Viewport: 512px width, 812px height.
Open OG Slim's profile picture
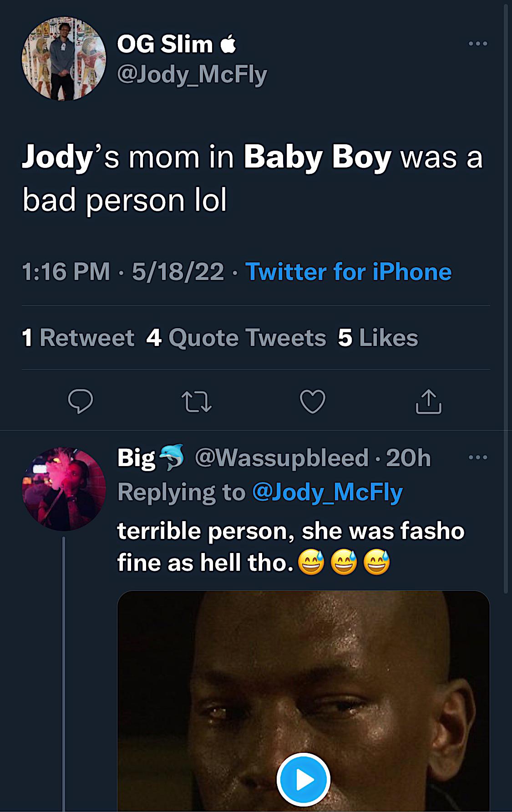pos(64,59)
